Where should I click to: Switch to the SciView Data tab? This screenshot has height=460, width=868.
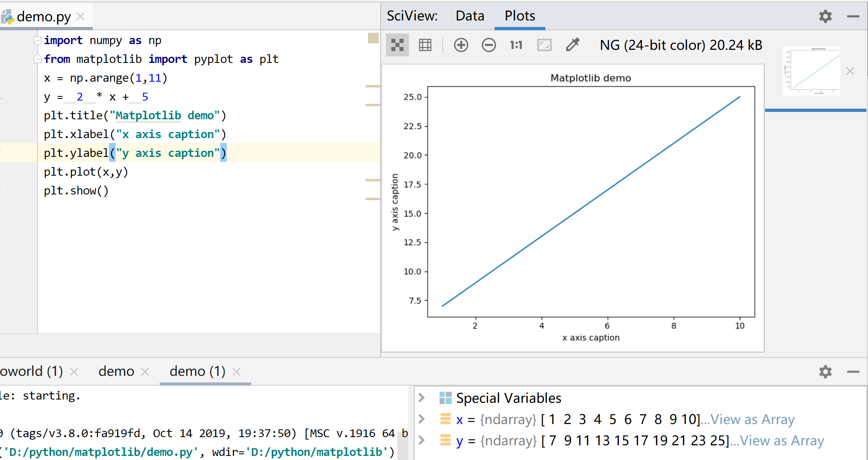tap(470, 16)
